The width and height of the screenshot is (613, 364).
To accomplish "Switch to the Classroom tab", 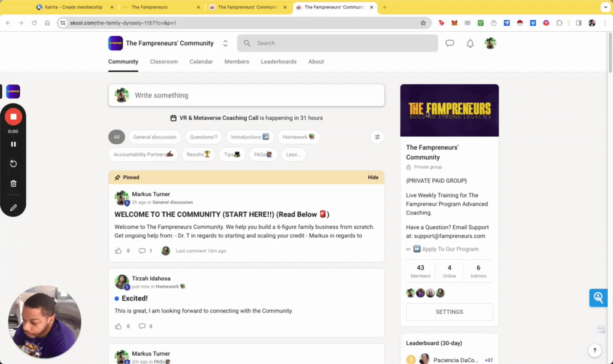I will pyautogui.click(x=164, y=62).
